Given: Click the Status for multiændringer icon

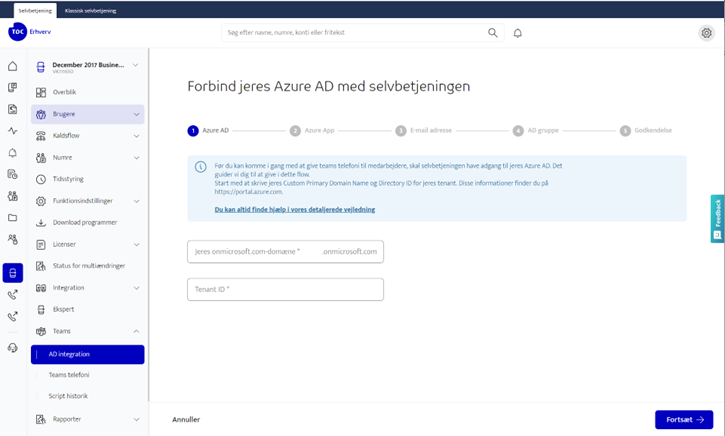Looking at the screenshot, I should (x=41, y=266).
